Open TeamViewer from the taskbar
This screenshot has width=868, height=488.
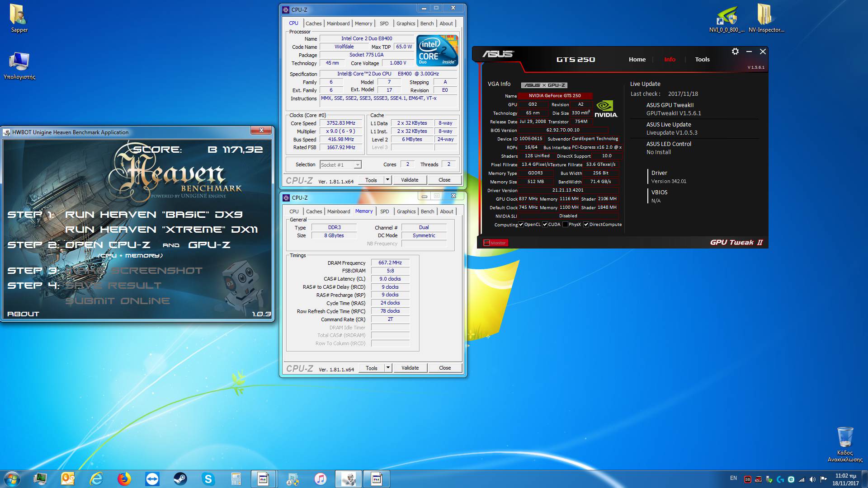(x=152, y=479)
